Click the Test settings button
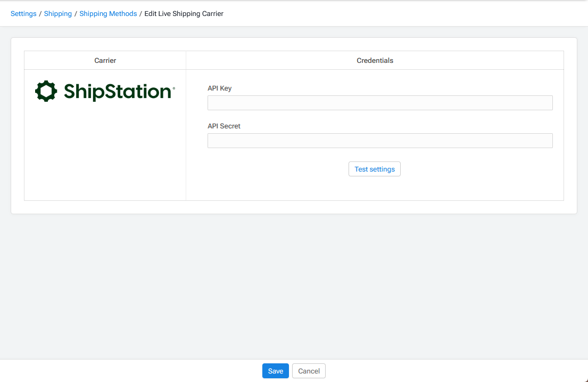Screen dimensions: 588x382 [374, 169]
